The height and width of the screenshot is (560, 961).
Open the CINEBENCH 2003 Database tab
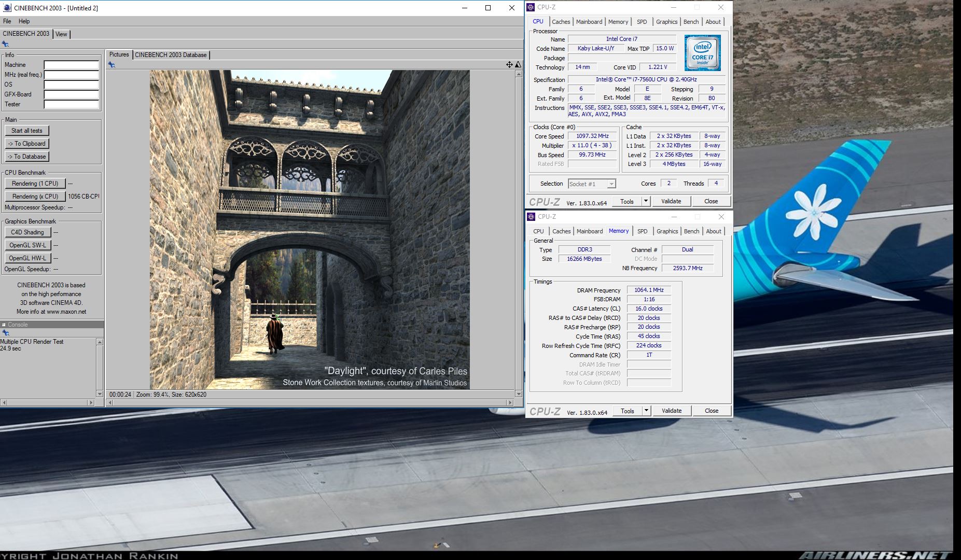[171, 55]
